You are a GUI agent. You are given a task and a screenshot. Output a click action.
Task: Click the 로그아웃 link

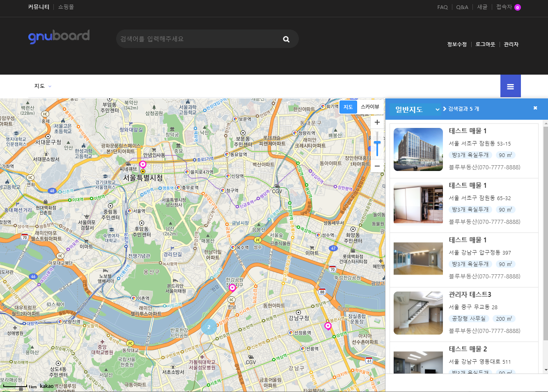pos(485,44)
